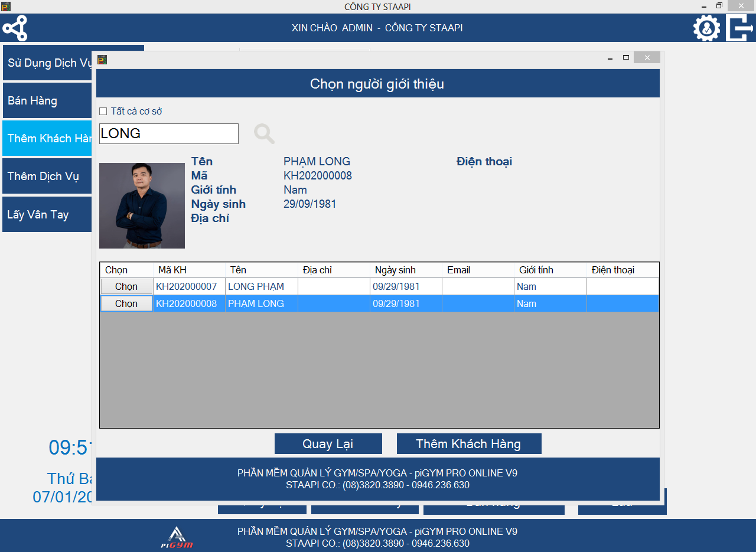Click the share network logo icon

pyautogui.click(x=15, y=28)
